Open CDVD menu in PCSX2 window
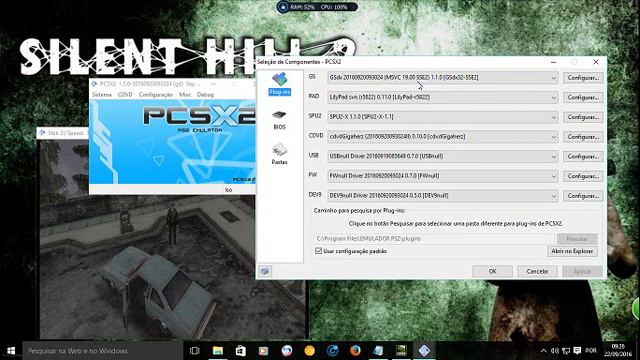This screenshot has height=360, width=640. pos(125,94)
